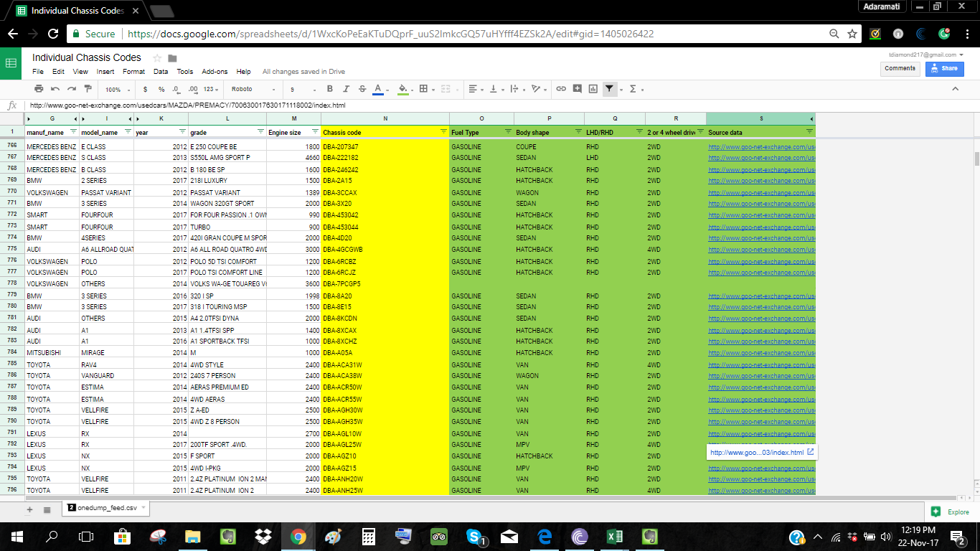Open the horizontal align dropdown
The width and height of the screenshot is (980, 551).
[x=475, y=89]
